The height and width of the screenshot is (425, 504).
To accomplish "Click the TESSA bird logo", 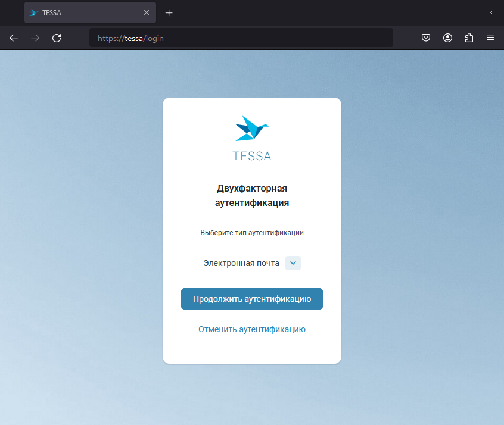I will click(x=251, y=129).
